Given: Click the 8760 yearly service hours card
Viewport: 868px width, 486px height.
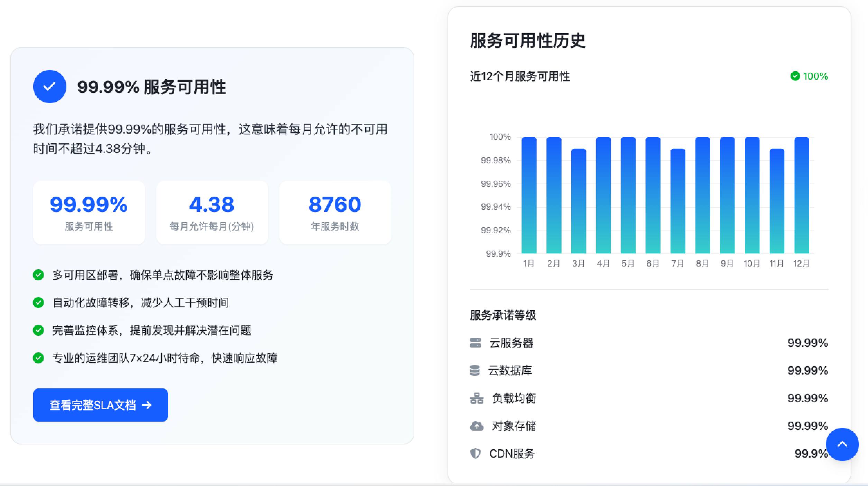Looking at the screenshot, I should tap(335, 212).
